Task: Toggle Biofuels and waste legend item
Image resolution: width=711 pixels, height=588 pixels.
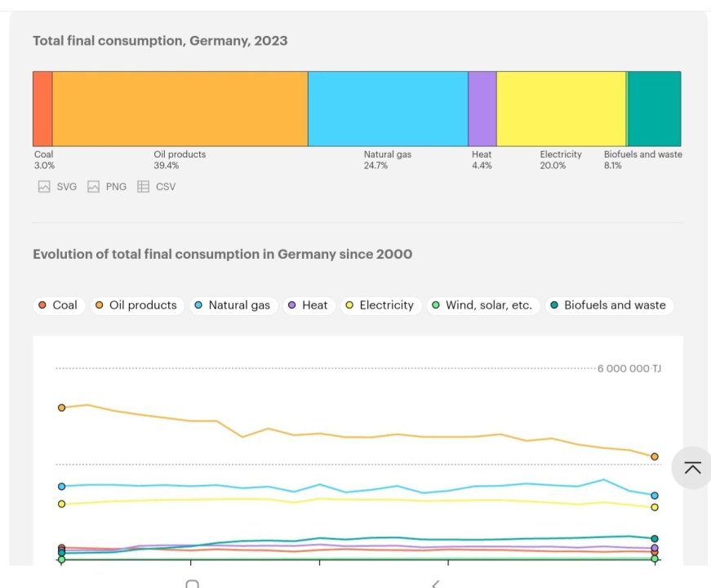Action: coord(607,305)
